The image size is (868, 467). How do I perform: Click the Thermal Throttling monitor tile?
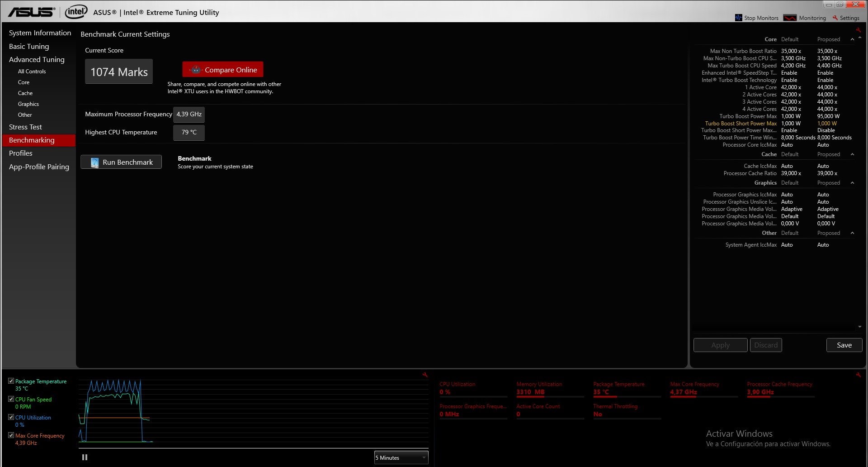coord(627,410)
